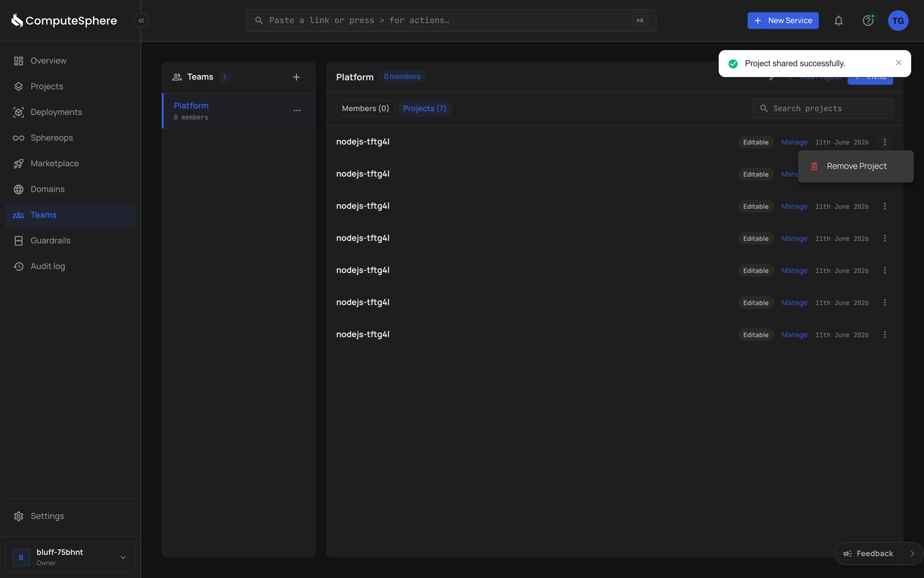Focus the 'Paste a link' command search bar

coord(450,21)
